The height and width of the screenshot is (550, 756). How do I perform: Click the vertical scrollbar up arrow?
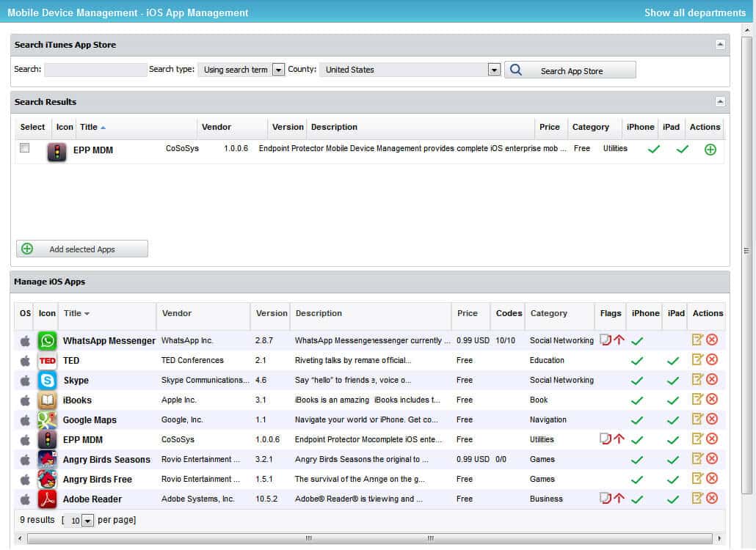pos(747,29)
